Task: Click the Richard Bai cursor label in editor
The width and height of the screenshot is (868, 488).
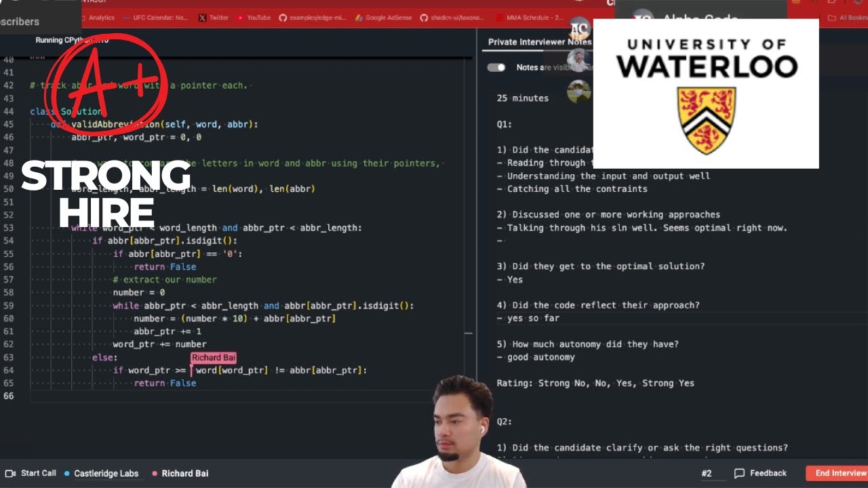Action: pyautogui.click(x=214, y=358)
